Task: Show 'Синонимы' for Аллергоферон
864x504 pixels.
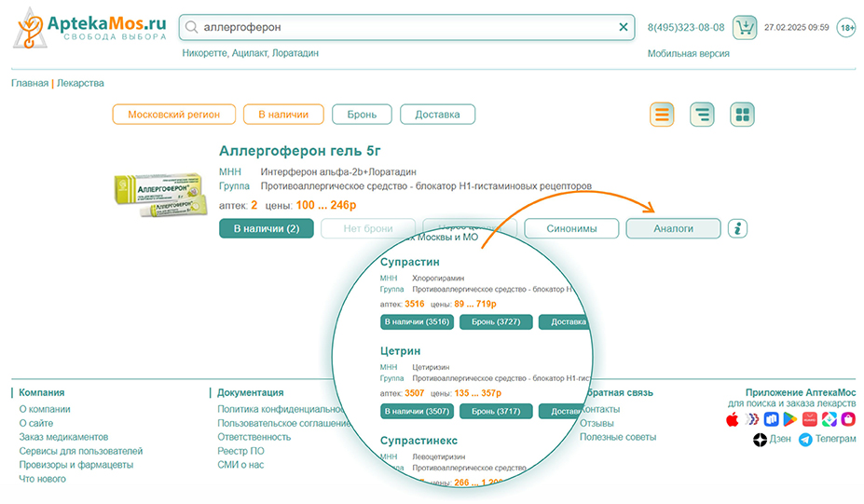Action: [571, 228]
